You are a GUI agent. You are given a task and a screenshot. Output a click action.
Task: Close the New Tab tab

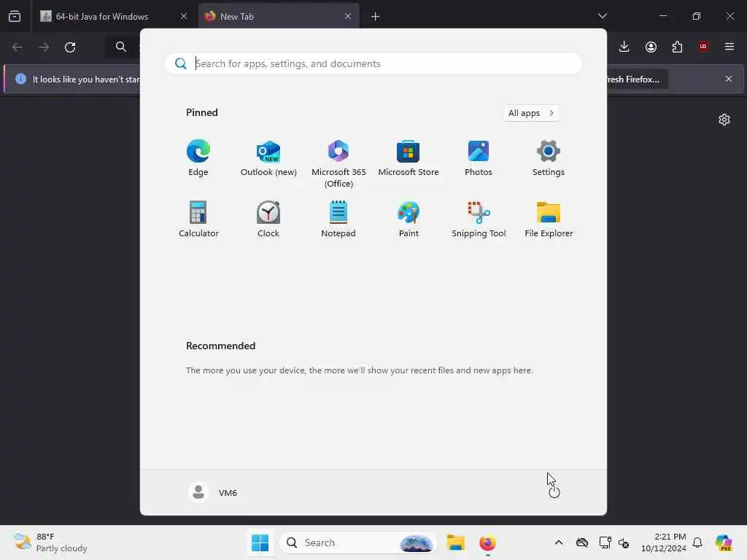click(x=348, y=16)
